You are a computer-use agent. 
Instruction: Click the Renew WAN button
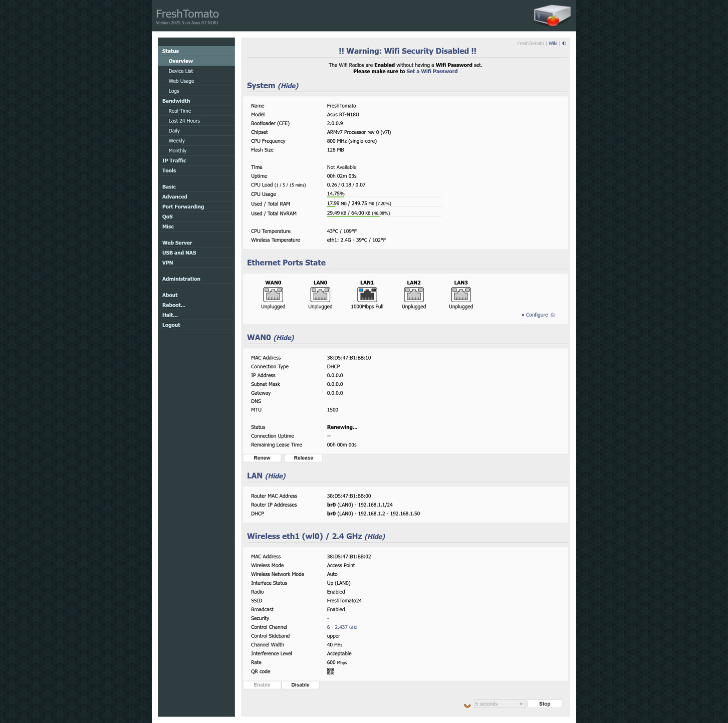click(x=262, y=458)
